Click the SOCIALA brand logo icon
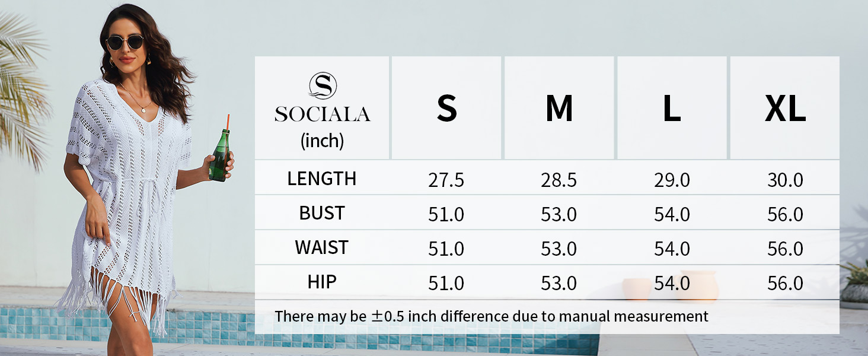 pyautogui.click(x=323, y=85)
